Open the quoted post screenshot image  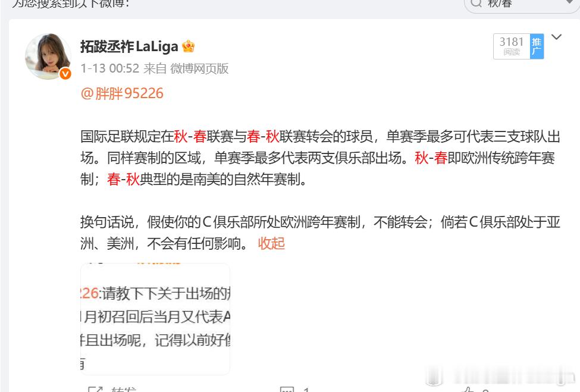tap(155, 319)
